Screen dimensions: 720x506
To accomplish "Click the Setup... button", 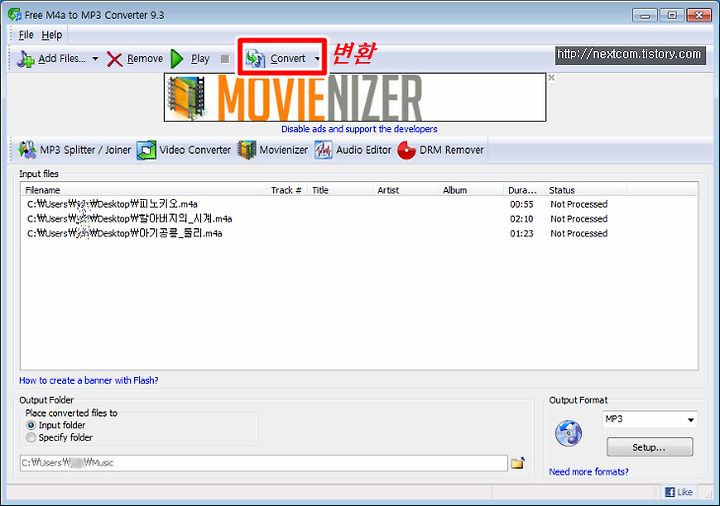I will [649, 447].
